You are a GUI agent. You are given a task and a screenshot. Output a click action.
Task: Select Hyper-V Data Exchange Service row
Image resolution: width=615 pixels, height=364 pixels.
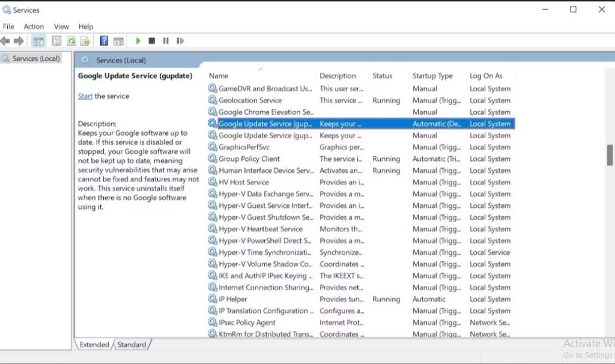pos(361,194)
